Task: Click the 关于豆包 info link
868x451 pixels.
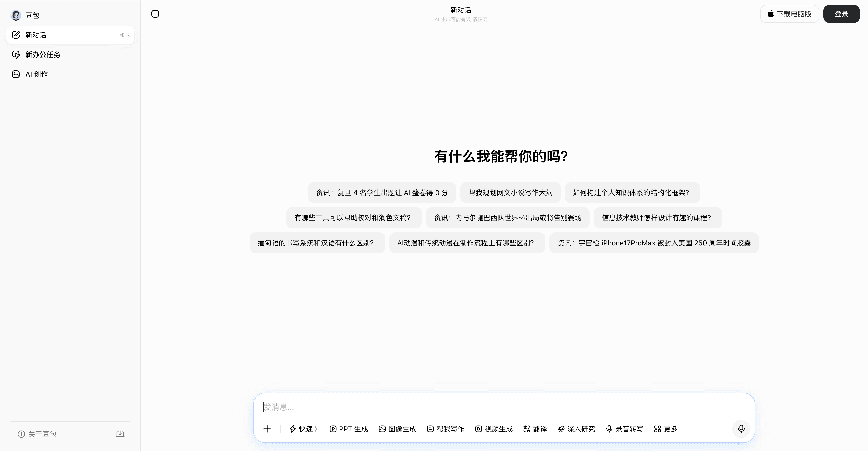Action: 37,434
